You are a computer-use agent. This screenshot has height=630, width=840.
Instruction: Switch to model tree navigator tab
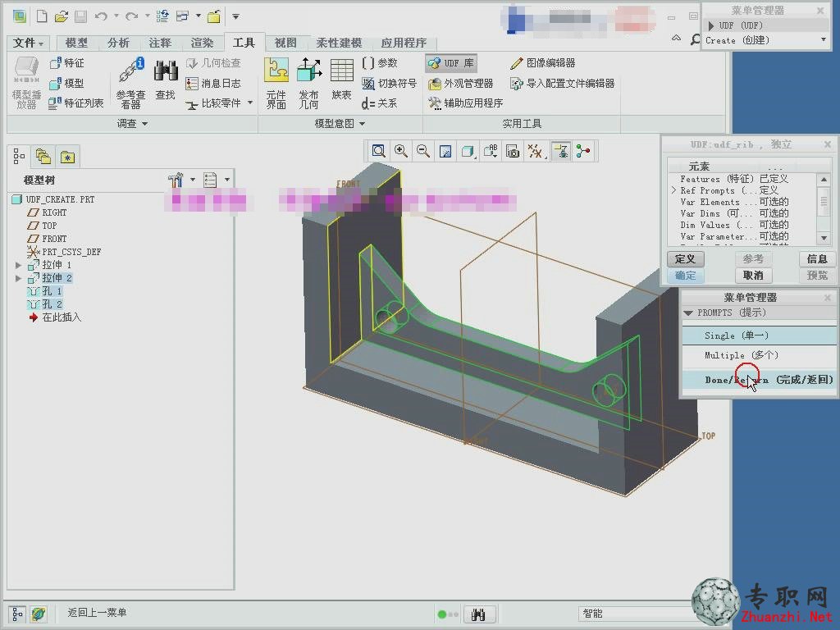[20, 156]
